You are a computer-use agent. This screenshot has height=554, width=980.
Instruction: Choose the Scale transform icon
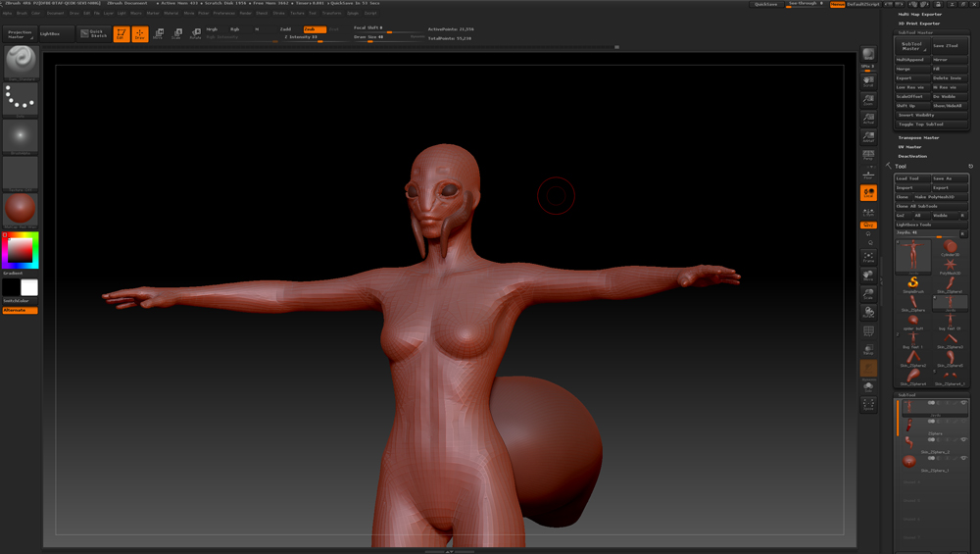177,34
